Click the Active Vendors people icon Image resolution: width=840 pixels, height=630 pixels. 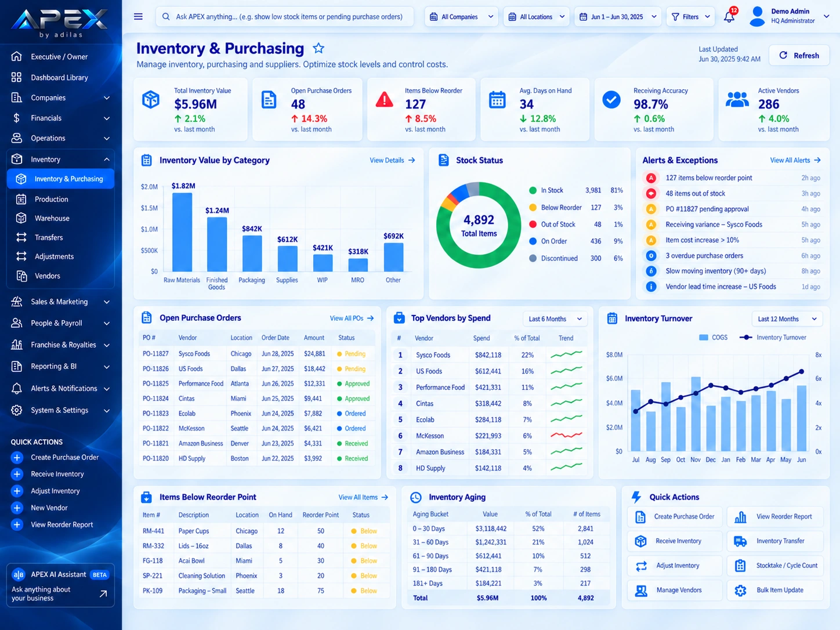point(737,100)
